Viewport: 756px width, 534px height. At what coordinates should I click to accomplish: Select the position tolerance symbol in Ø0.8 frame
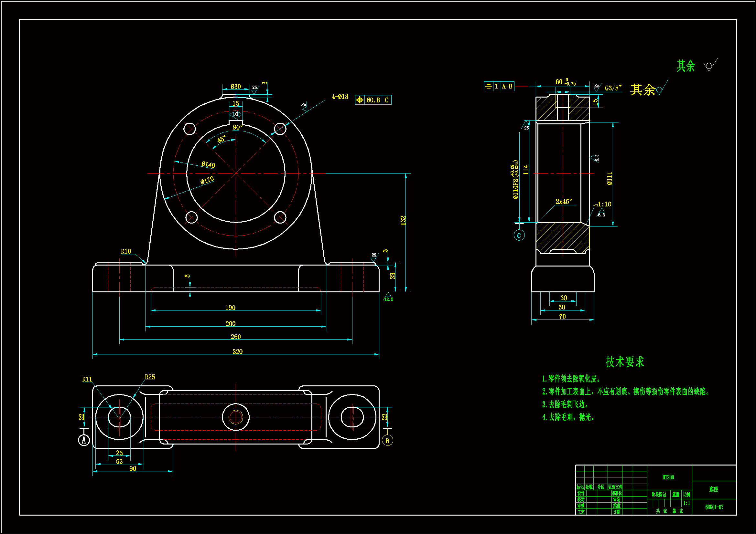[x=360, y=100]
